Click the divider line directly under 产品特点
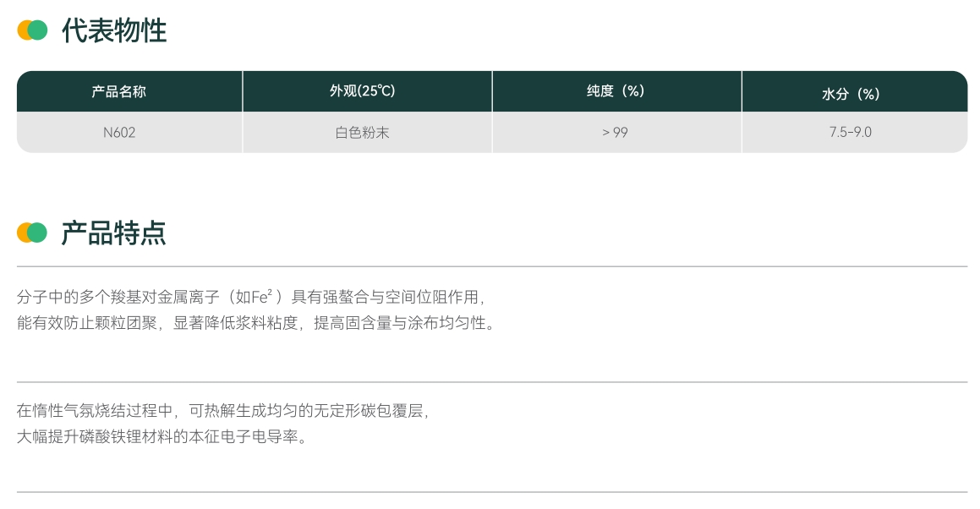980x509 pixels. tap(491, 266)
